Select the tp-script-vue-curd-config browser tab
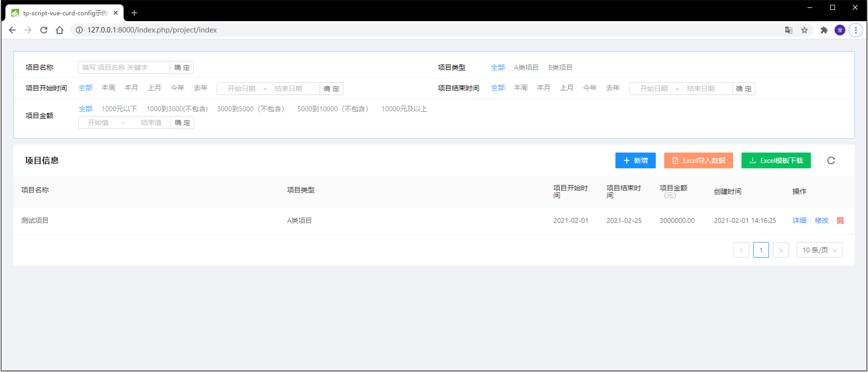The image size is (868, 372). (x=64, y=13)
